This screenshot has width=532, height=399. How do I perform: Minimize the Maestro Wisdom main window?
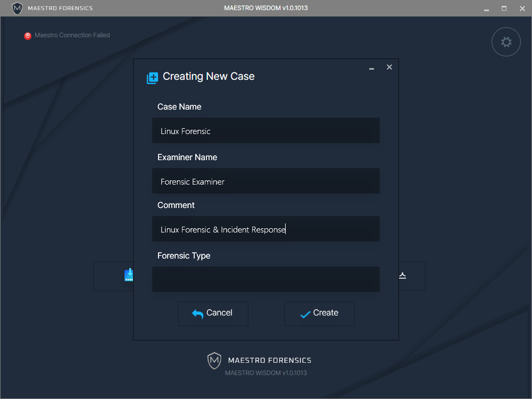tap(486, 9)
